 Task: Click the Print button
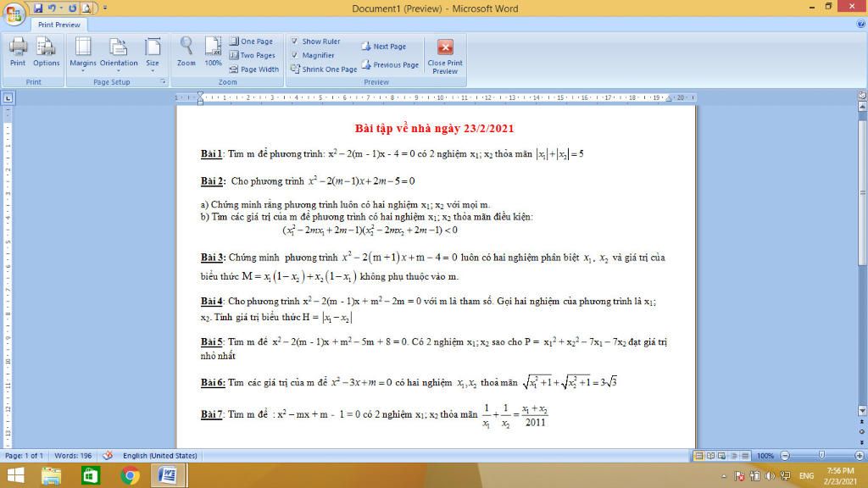[18, 52]
